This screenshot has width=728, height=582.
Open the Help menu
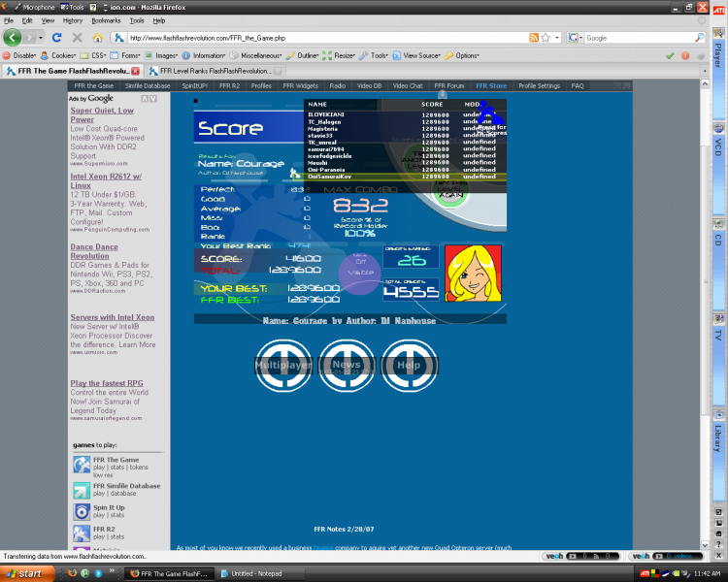pyautogui.click(x=159, y=20)
